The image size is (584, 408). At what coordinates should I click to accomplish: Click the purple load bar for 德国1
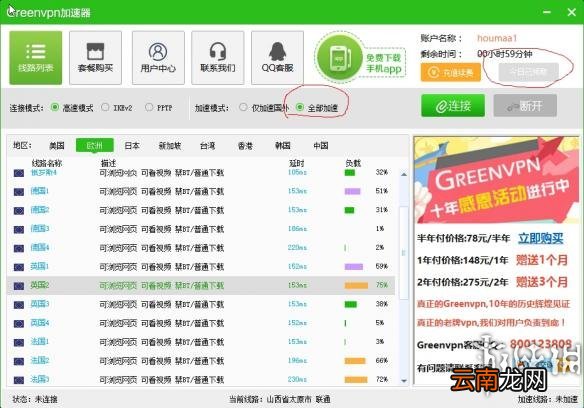point(352,192)
